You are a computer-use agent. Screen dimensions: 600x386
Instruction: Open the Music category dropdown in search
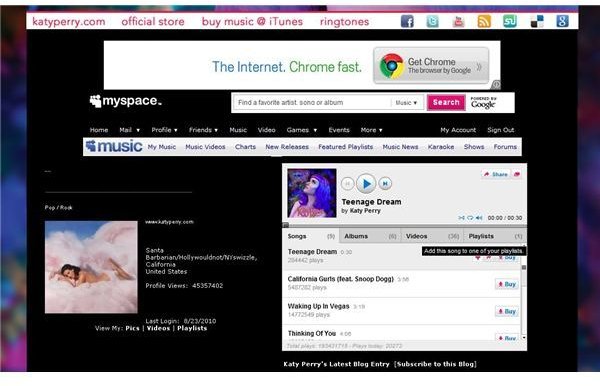[406, 103]
